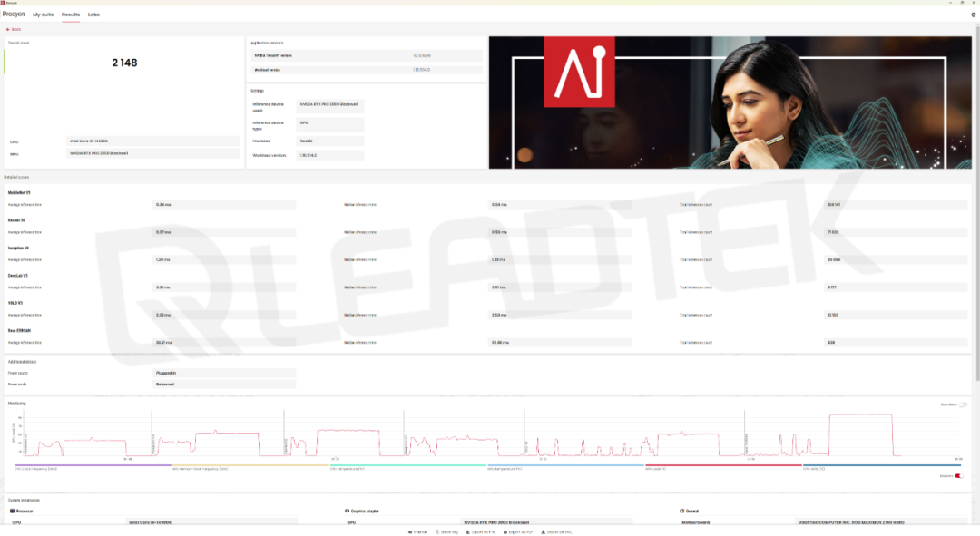Turn off the Markers switch
This screenshot has width=980, height=536.
click(959, 476)
